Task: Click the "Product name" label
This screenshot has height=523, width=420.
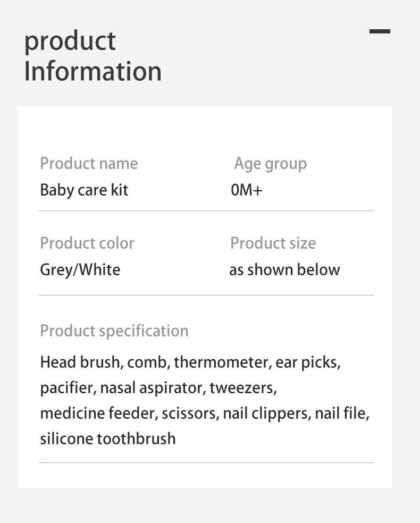Action: (x=89, y=163)
